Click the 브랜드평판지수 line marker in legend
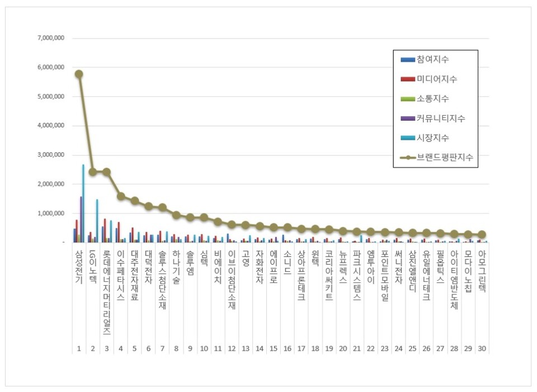The height and width of the screenshot is (392, 537). point(408,158)
